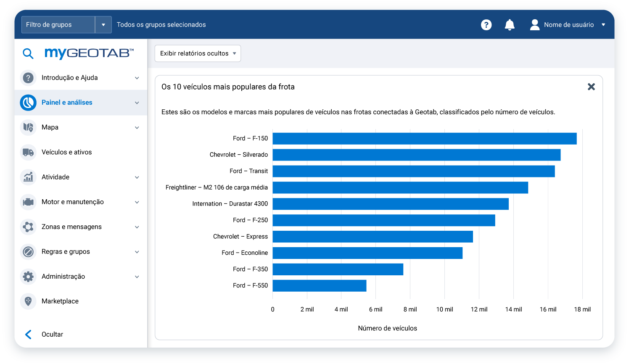
Task: Click inside the Filtro de grupos field
Action: pos(58,25)
